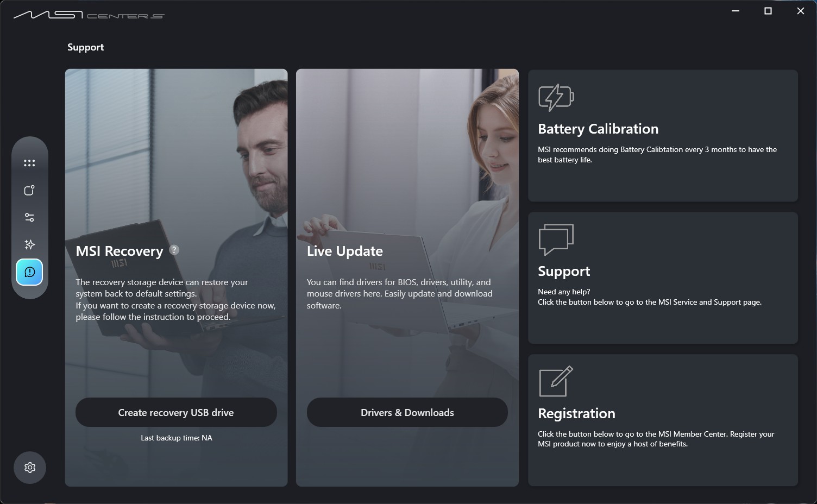Click the Registration pencil icon
This screenshot has height=504, width=817.
click(x=556, y=382)
